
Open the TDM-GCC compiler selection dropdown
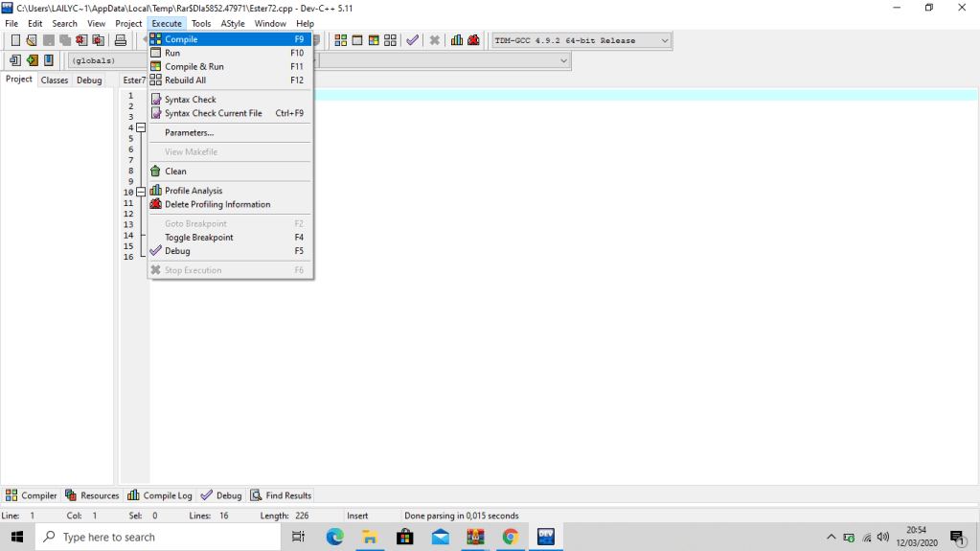coord(665,40)
